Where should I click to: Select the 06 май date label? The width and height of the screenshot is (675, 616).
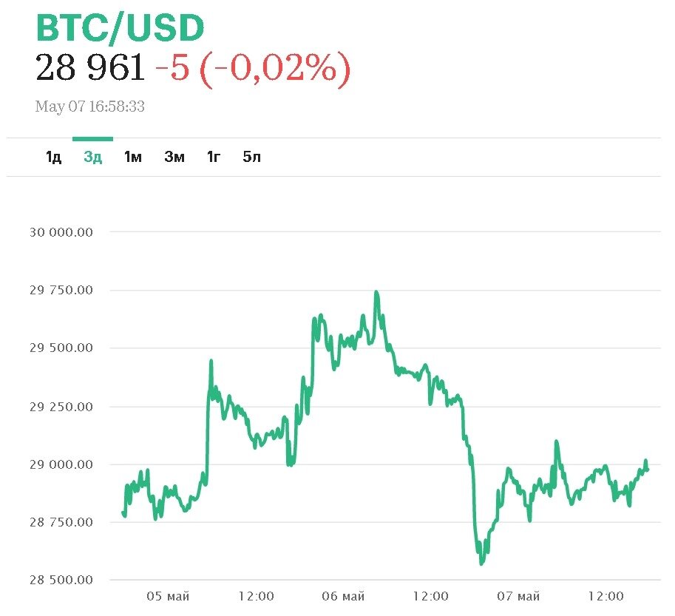click(343, 597)
